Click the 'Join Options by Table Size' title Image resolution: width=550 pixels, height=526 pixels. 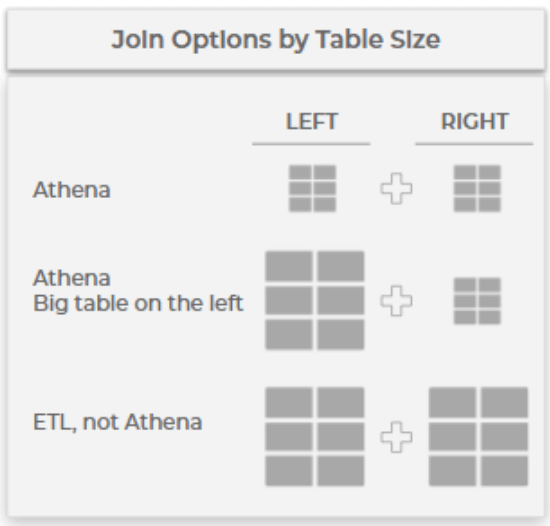[275, 40]
